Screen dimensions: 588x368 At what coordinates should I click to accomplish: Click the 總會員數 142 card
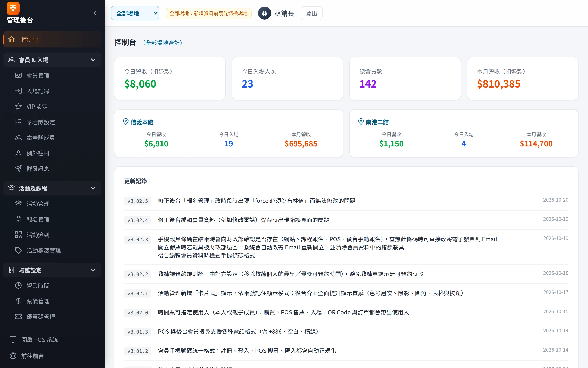point(405,78)
